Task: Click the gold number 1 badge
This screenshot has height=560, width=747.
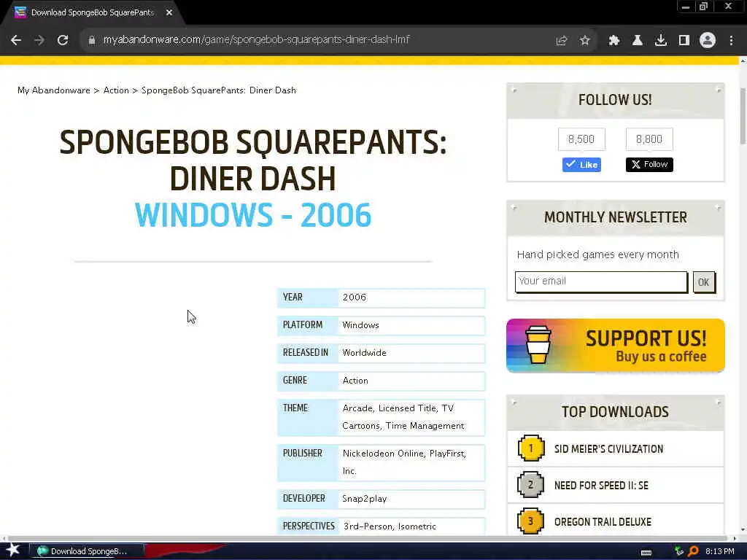Action: 531,448
